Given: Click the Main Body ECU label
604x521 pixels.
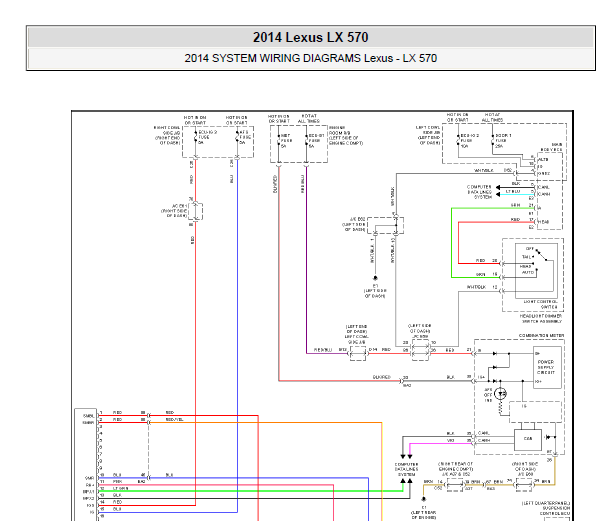Looking at the screenshot, I should click(x=551, y=147).
